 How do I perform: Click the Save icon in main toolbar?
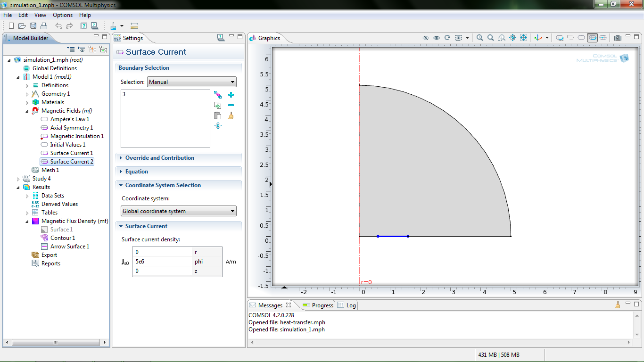pyautogui.click(x=33, y=26)
